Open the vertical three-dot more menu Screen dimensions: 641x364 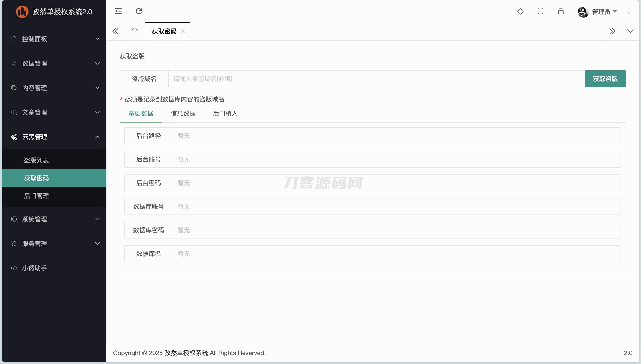(629, 11)
